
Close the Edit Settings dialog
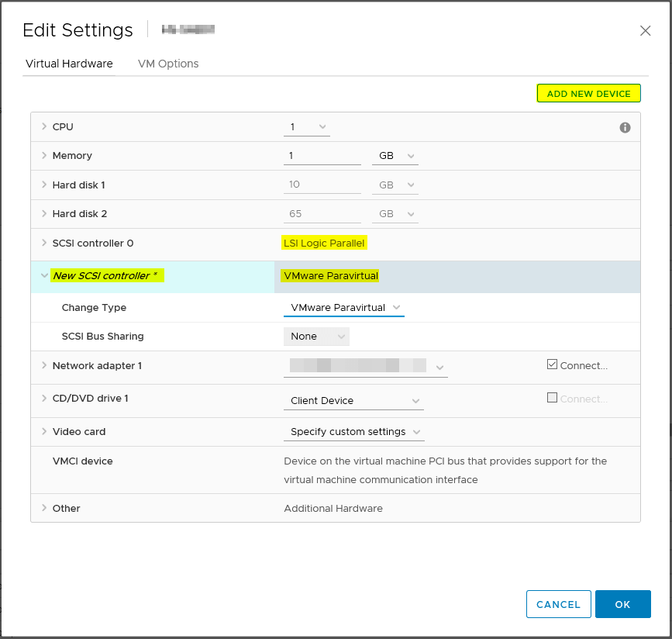[x=646, y=31]
